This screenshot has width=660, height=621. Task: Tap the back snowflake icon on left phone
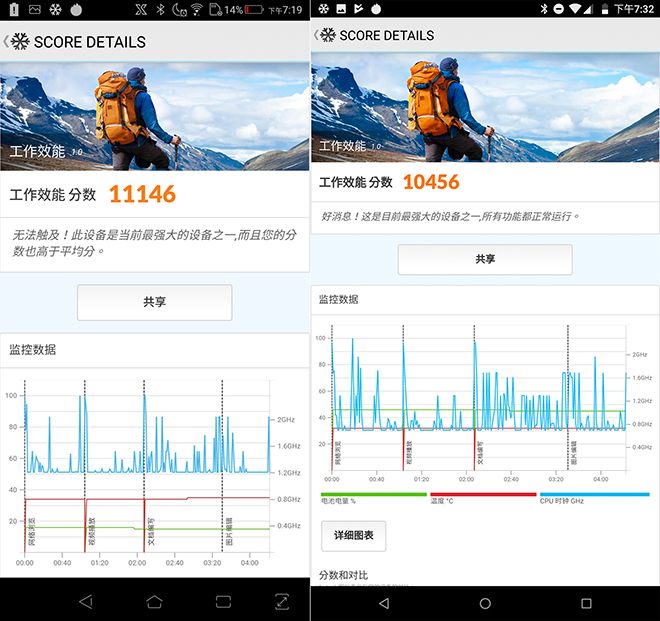point(18,42)
